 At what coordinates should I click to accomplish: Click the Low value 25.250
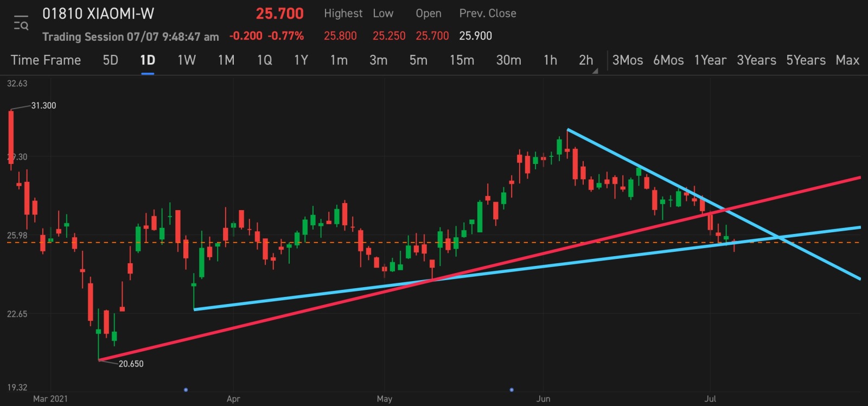pyautogui.click(x=389, y=36)
